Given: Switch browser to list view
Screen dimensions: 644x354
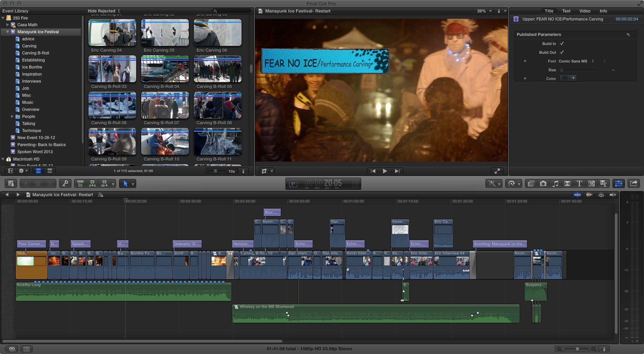Looking at the screenshot, I should coord(50,171).
